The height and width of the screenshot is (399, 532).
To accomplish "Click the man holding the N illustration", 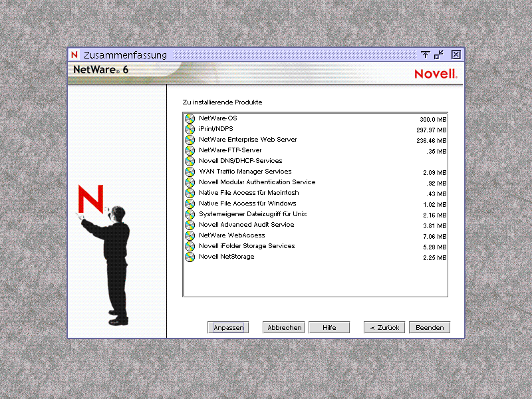I will [x=104, y=255].
